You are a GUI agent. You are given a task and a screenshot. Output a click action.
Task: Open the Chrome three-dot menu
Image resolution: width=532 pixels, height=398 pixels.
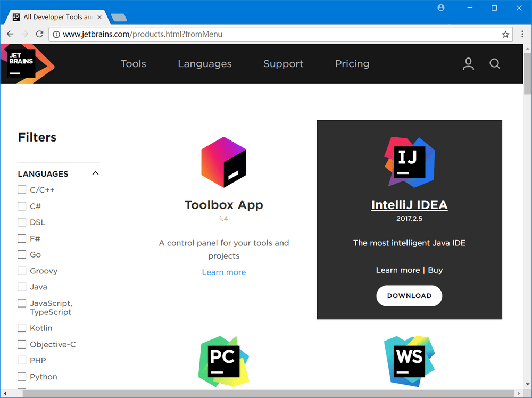click(x=522, y=34)
